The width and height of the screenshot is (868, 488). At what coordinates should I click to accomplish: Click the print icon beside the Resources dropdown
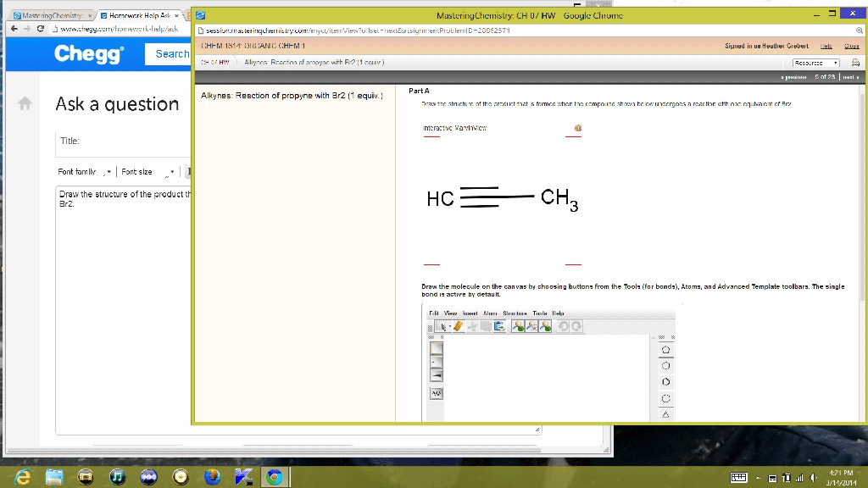[x=855, y=63]
